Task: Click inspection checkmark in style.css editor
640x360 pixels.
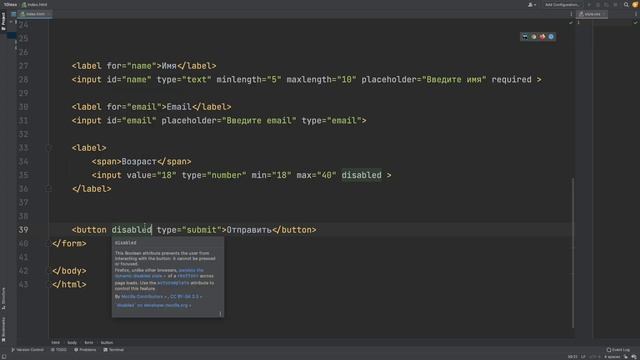Action: [x=635, y=22]
